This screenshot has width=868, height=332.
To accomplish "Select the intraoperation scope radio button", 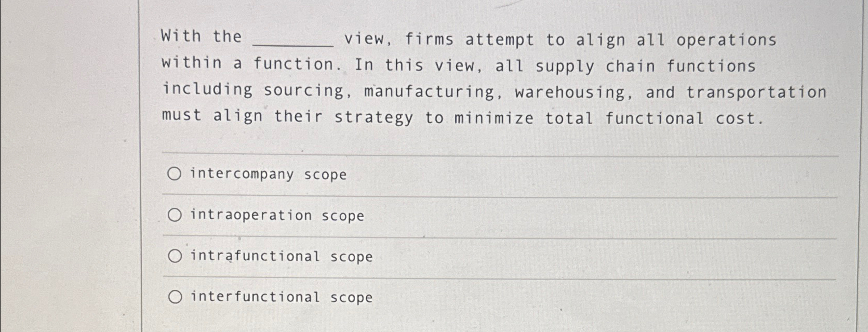I will tap(175, 215).
